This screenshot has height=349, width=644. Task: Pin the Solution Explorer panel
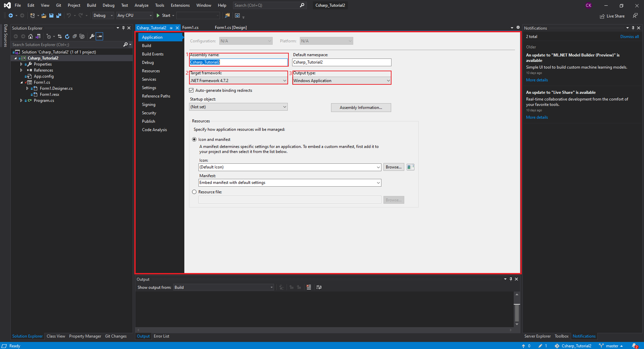tap(123, 28)
